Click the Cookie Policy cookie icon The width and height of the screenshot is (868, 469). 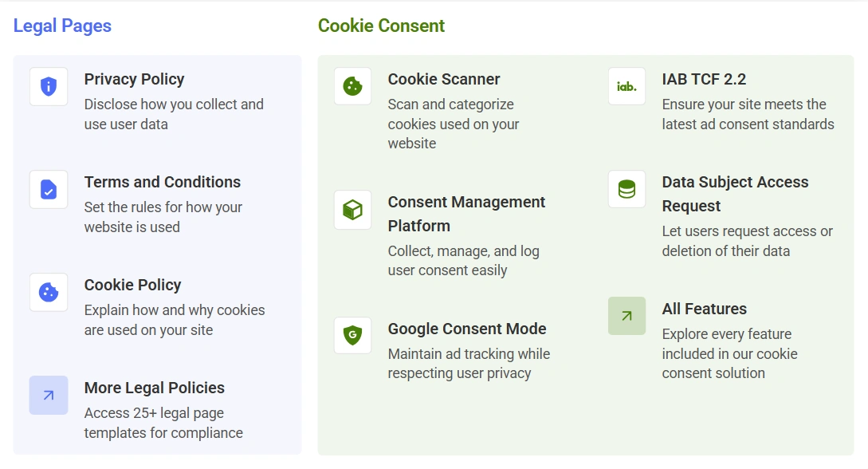49,292
